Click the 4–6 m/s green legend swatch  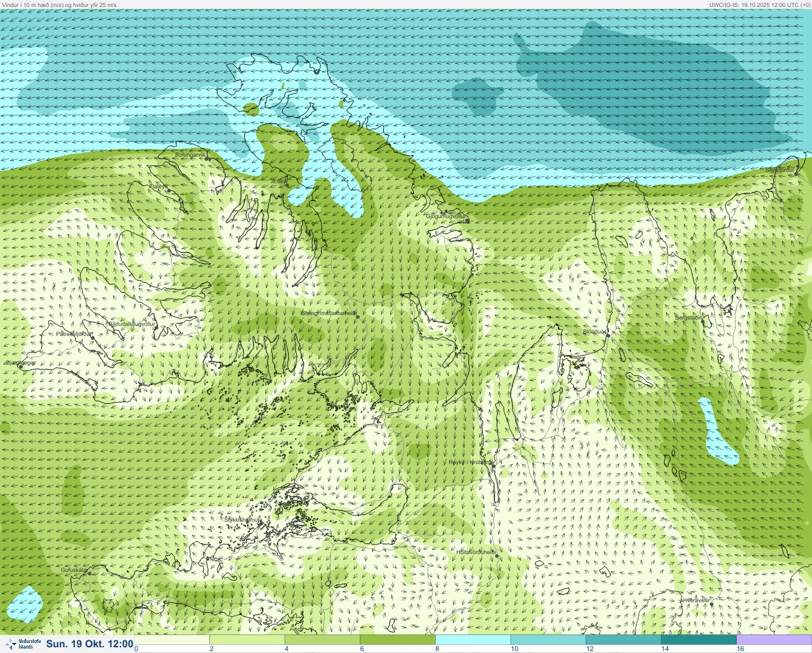point(322,640)
